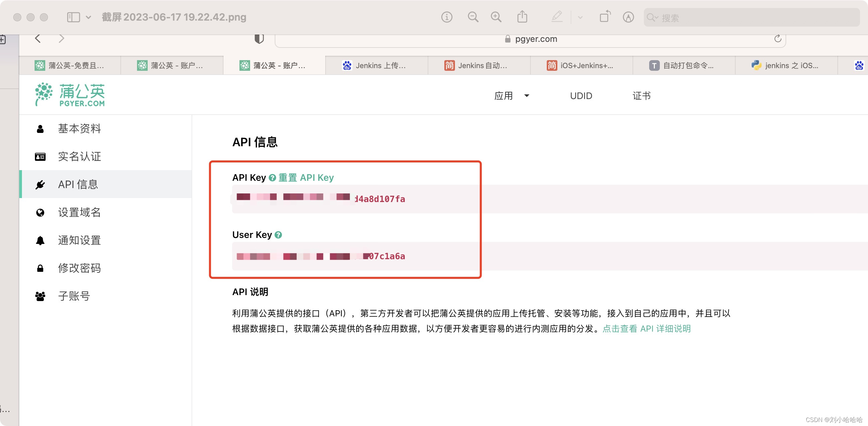The width and height of the screenshot is (868, 426).
Task: Switch to the jenkins 之 iOS... tab
Action: pos(787,65)
